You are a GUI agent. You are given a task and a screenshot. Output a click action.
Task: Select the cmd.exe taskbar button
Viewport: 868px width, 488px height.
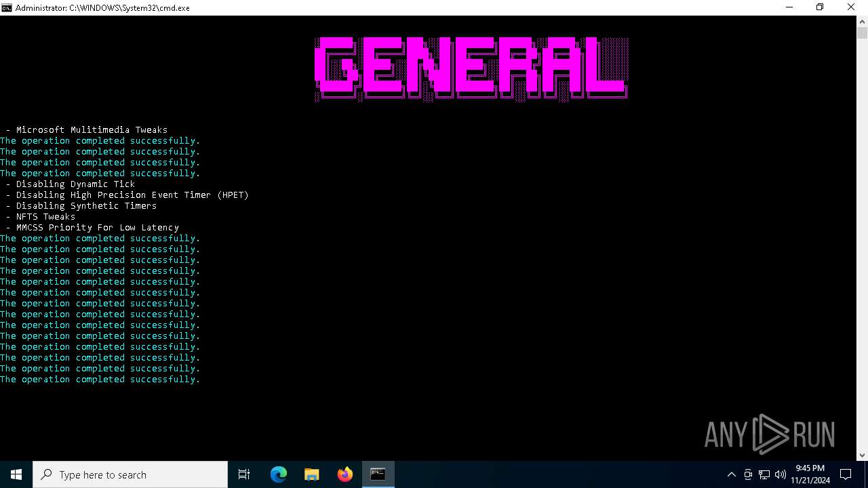(x=378, y=474)
